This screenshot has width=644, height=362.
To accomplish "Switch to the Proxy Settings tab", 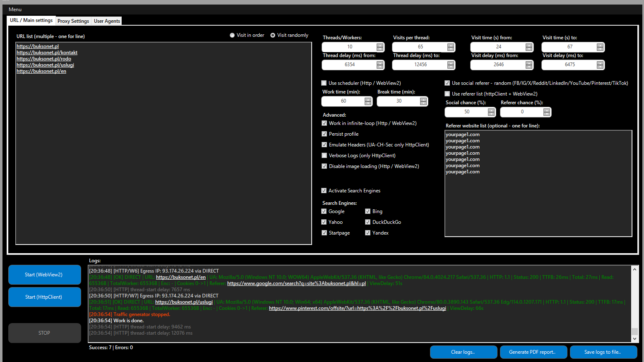I will point(73,21).
